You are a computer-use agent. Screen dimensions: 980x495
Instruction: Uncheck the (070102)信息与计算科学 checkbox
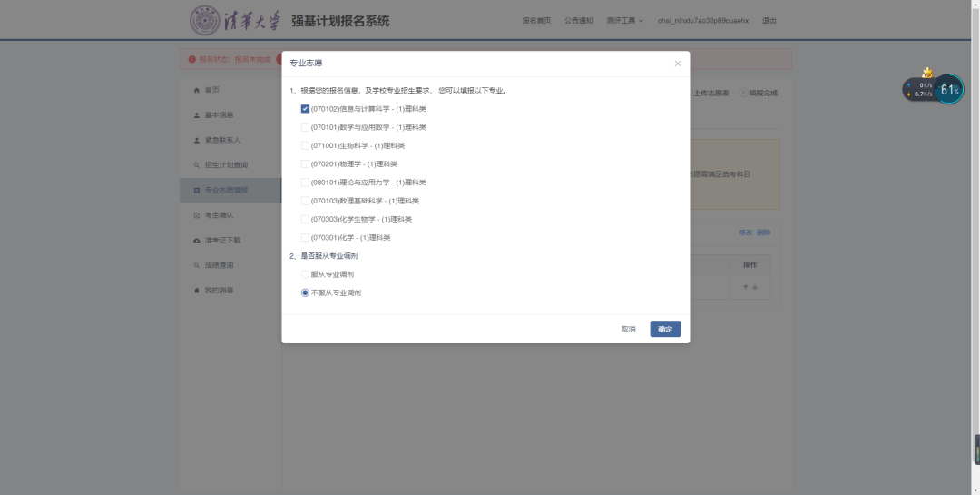tap(305, 109)
